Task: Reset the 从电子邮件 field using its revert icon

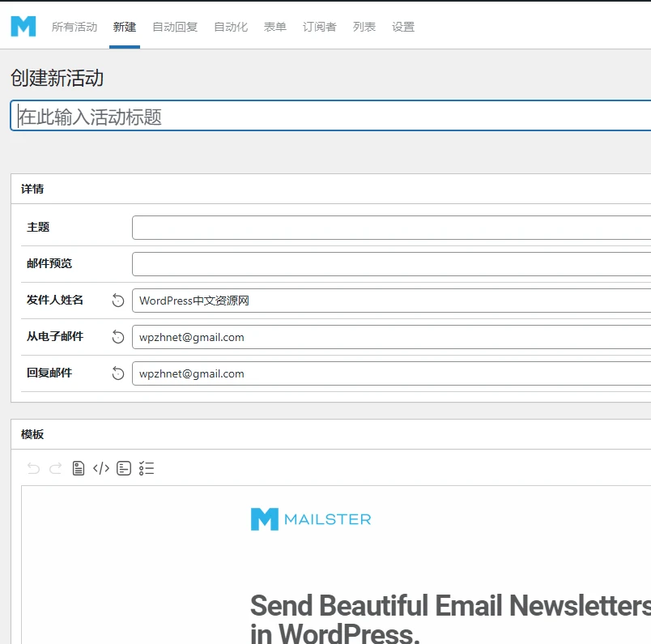Action: point(117,337)
